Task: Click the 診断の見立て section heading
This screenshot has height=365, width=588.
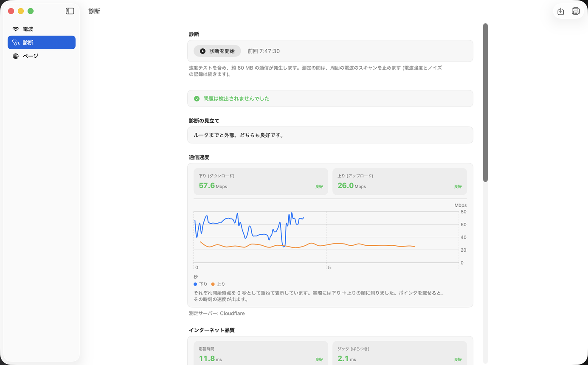Action: pos(204,121)
